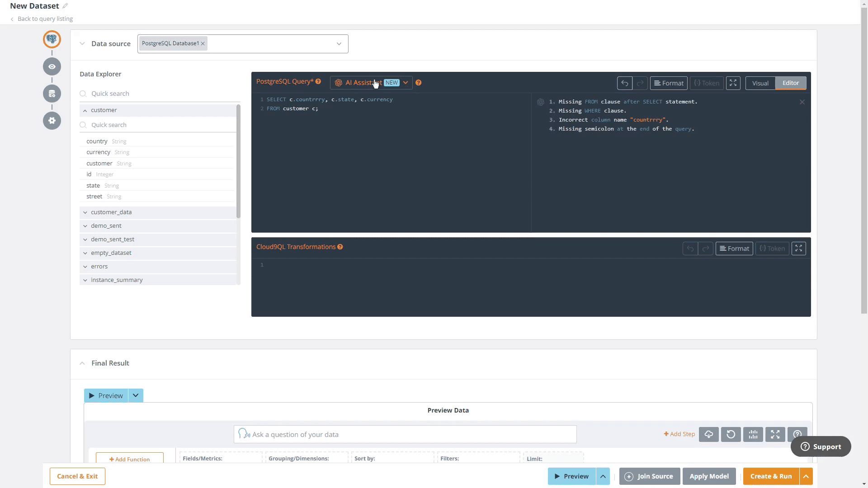This screenshot has height=488, width=868.
Task: Expand PostgreSQL Query editor to fullscreen
Action: point(733,83)
